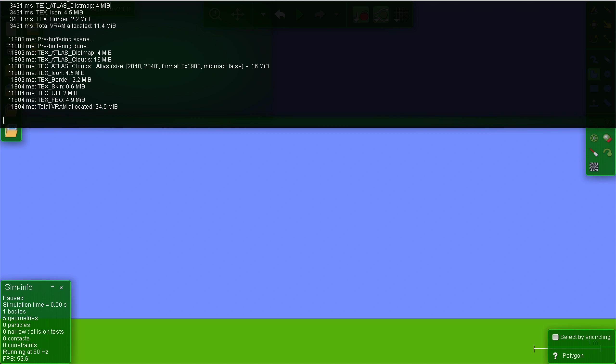Enable Select by encircling checkbox
Viewport: 616px width, 364px height.
pyautogui.click(x=555, y=337)
